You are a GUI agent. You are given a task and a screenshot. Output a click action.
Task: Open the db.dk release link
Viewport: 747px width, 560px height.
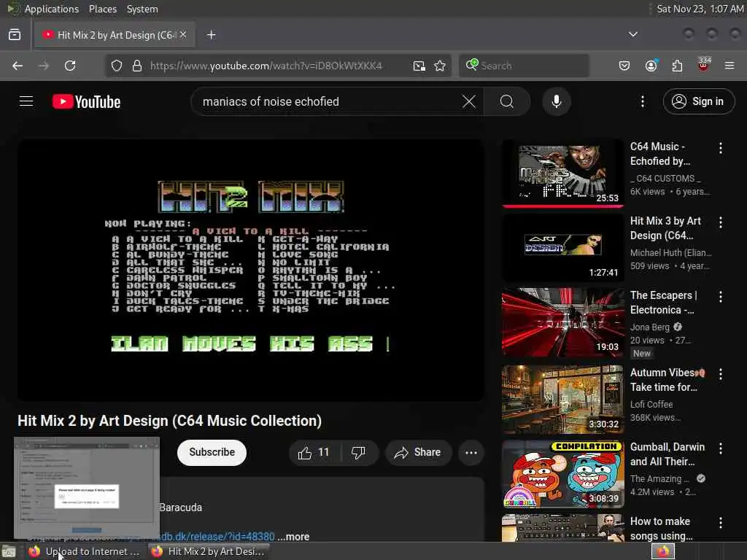point(217,537)
